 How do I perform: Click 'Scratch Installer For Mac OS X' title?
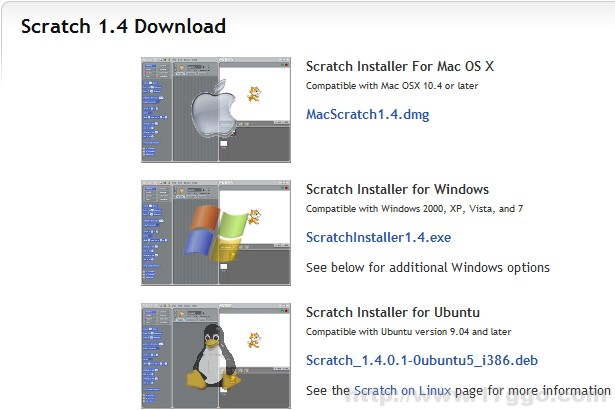point(400,67)
